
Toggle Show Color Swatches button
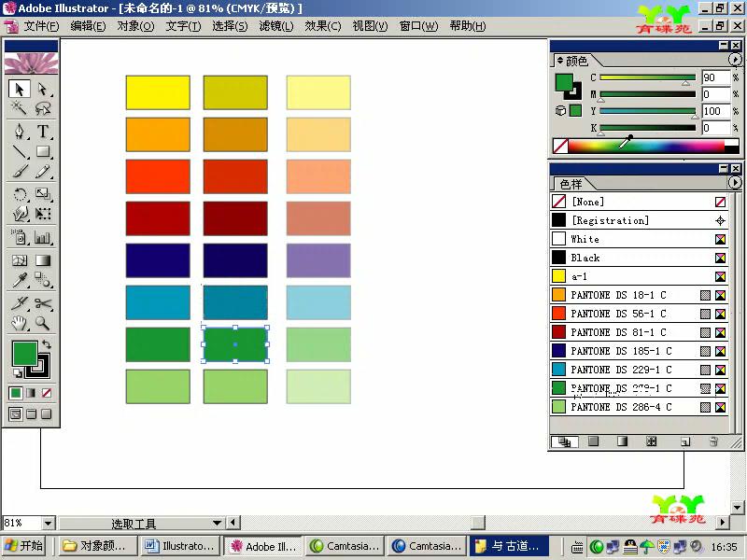[x=594, y=441]
